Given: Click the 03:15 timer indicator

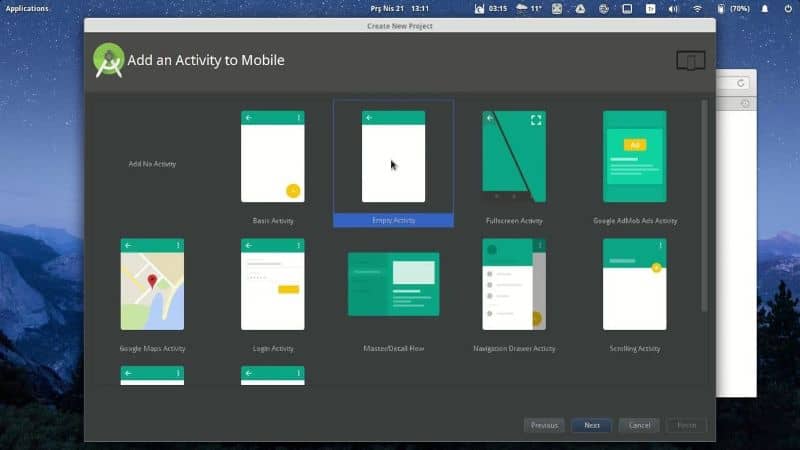Looking at the screenshot, I should pos(491,9).
